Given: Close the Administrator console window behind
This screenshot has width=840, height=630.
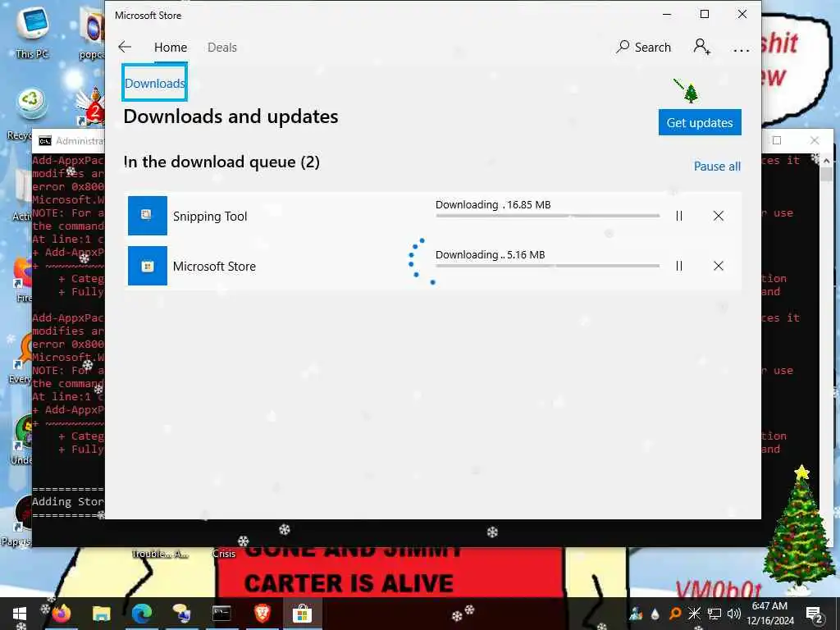Looking at the screenshot, I should tap(815, 140).
